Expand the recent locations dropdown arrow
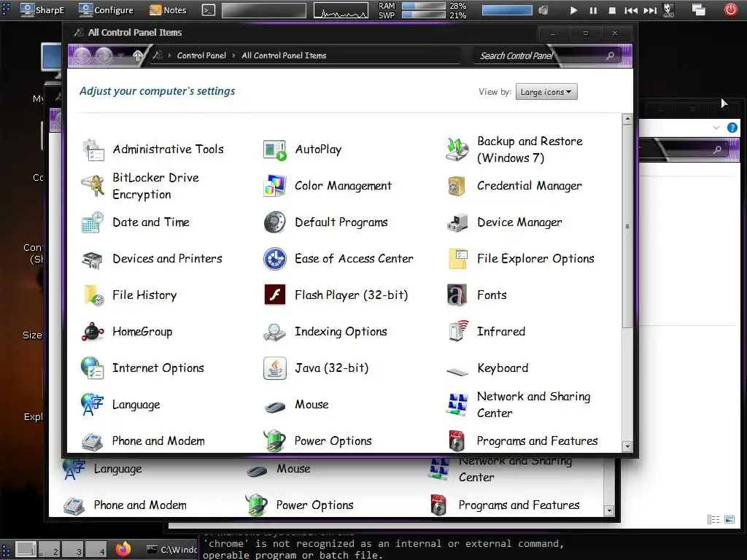 tap(121, 55)
